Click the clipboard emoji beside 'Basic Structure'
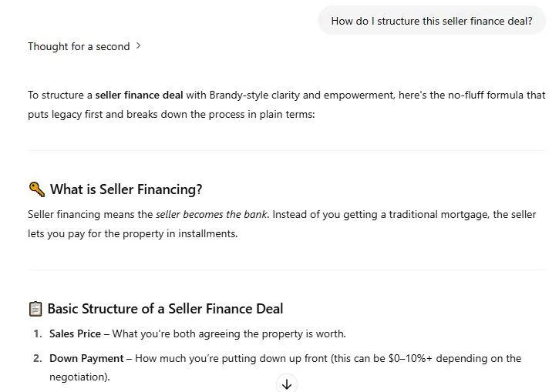The width and height of the screenshot is (559, 392). (x=35, y=309)
